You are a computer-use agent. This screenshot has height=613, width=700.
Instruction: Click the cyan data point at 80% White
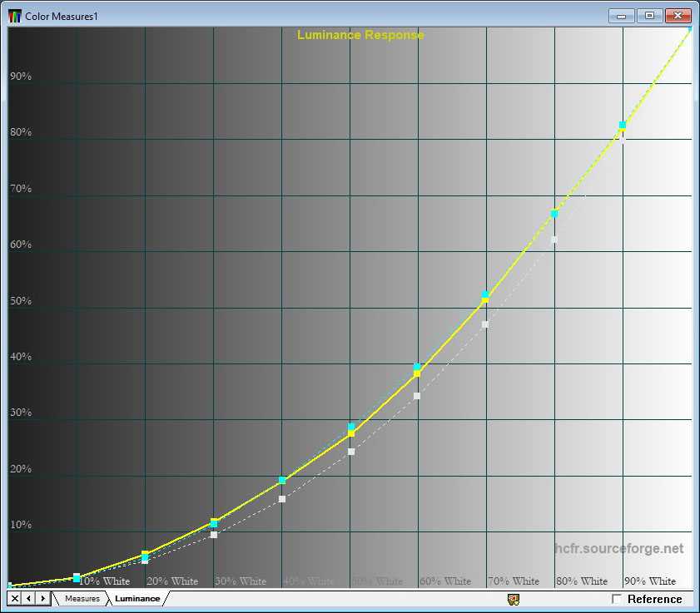554,214
